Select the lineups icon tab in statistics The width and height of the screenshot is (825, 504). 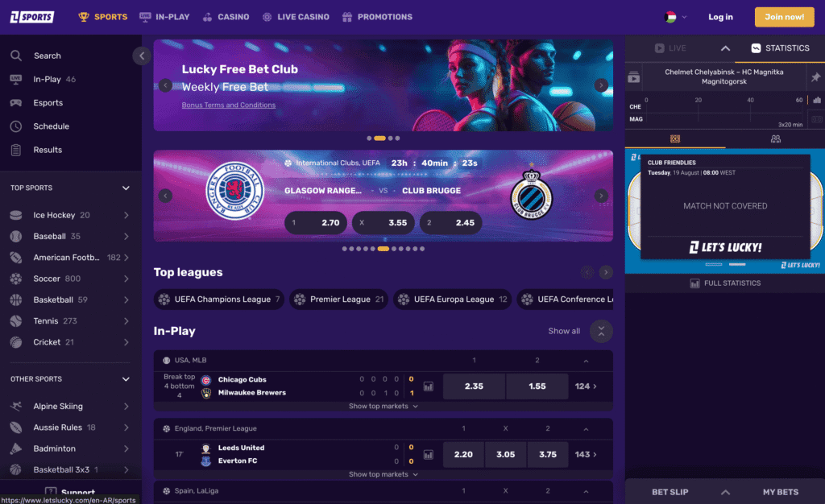pyautogui.click(x=776, y=138)
